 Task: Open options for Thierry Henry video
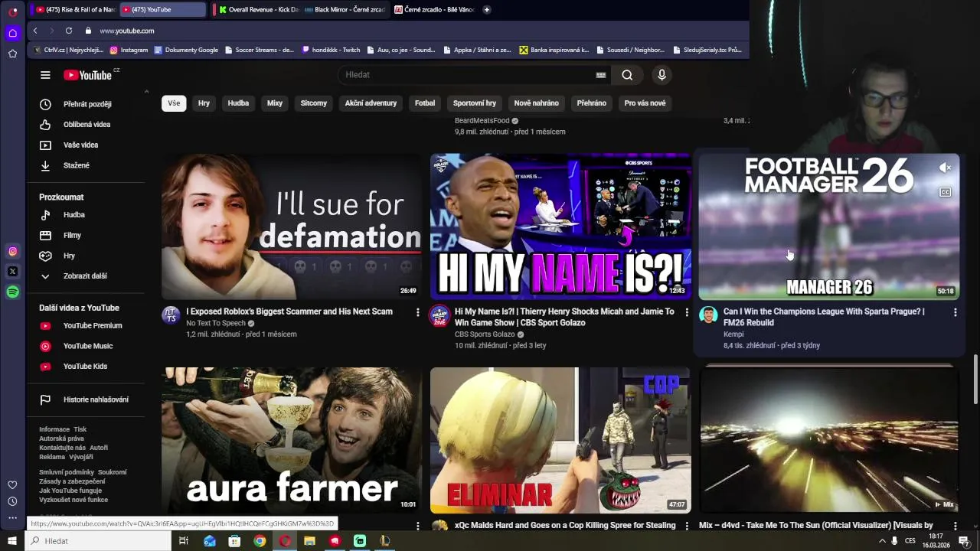(686, 312)
